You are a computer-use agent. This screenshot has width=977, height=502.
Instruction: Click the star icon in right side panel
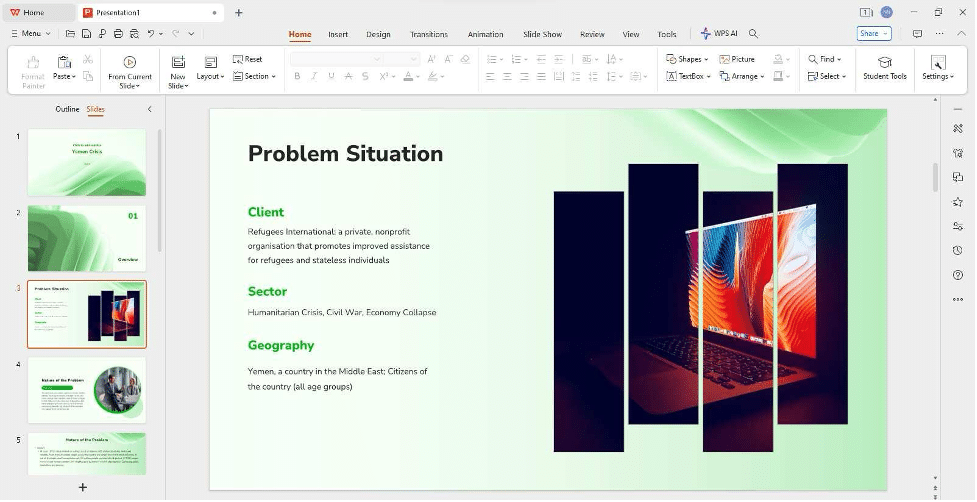[x=958, y=202]
